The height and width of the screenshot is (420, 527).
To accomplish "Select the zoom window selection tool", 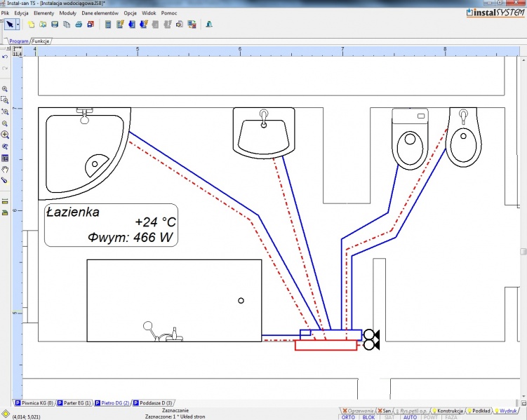I will click(x=5, y=100).
